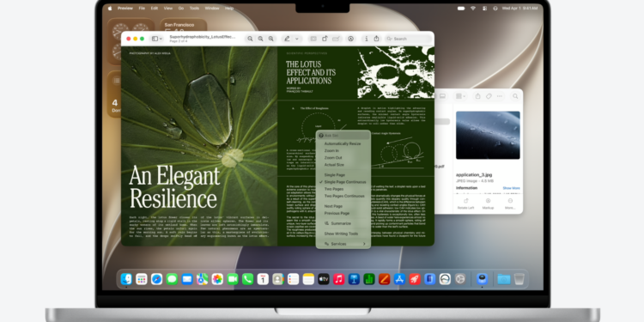Open the Finder group-by grid dropdown
This screenshot has height=322, width=644.
click(x=461, y=96)
